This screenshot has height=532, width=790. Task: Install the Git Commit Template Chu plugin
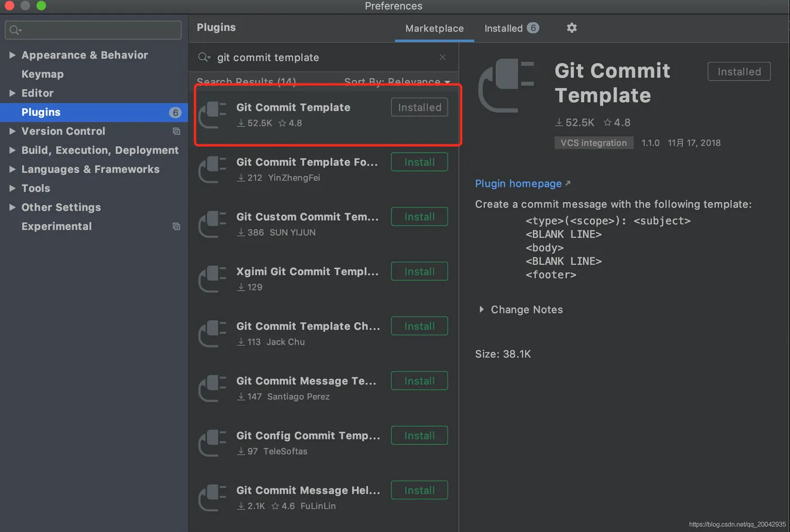click(419, 326)
